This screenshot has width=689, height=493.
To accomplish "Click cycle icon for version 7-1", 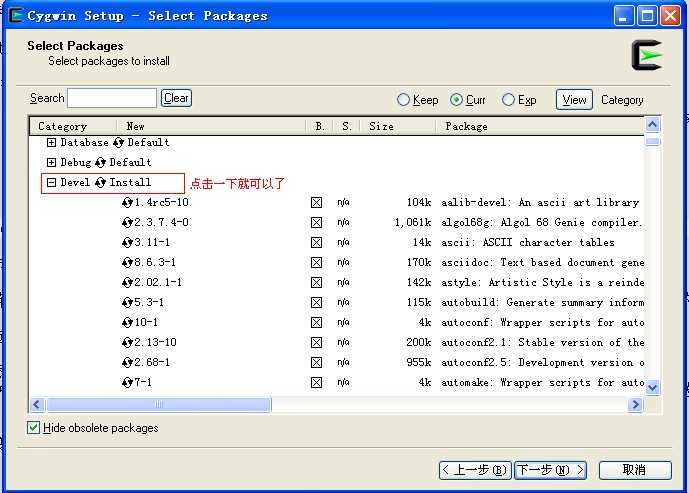I will click(127, 383).
